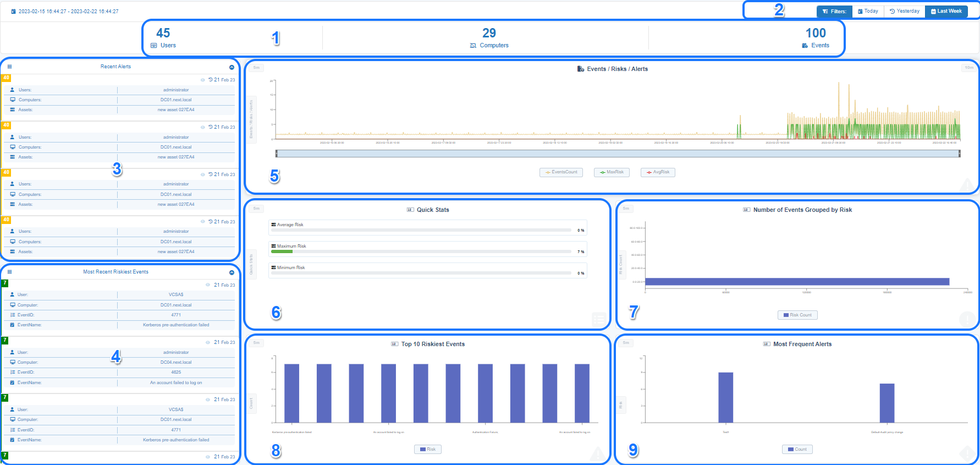The height and width of the screenshot is (465, 980).
Task: Click the Average Risk progress bar
Action: click(x=422, y=230)
